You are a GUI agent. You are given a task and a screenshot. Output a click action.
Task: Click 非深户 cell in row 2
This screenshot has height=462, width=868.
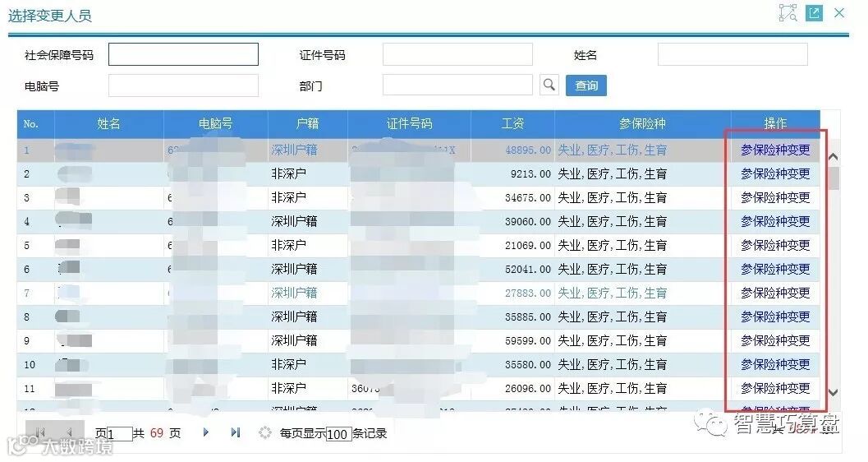pos(288,173)
